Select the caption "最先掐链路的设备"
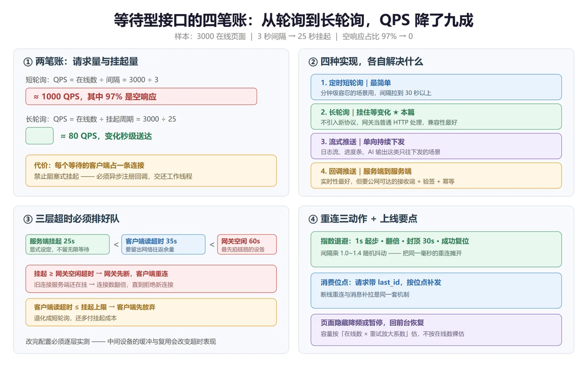Image resolution: width=587 pixels, height=392 pixels. tap(243, 249)
